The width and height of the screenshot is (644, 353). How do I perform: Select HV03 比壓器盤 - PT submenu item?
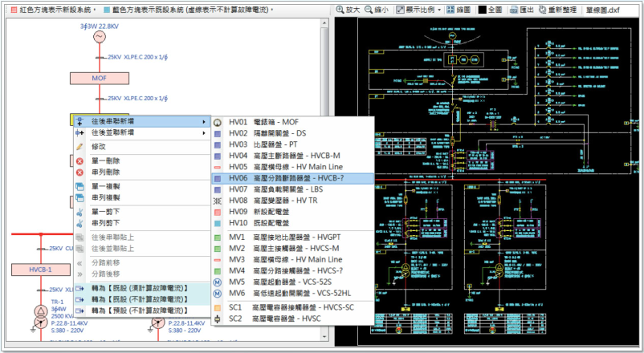pyautogui.click(x=293, y=144)
